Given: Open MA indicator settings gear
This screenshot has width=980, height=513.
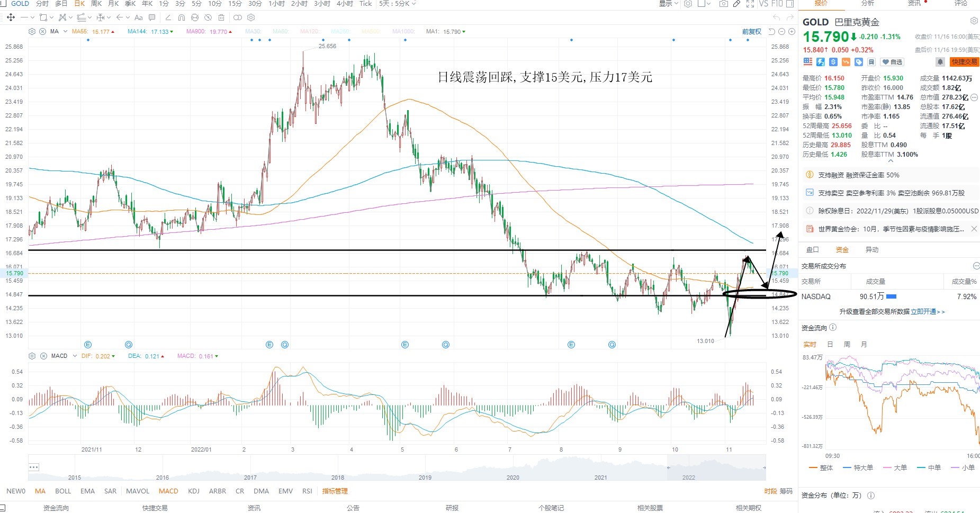Looking at the screenshot, I should (x=32, y=32).
